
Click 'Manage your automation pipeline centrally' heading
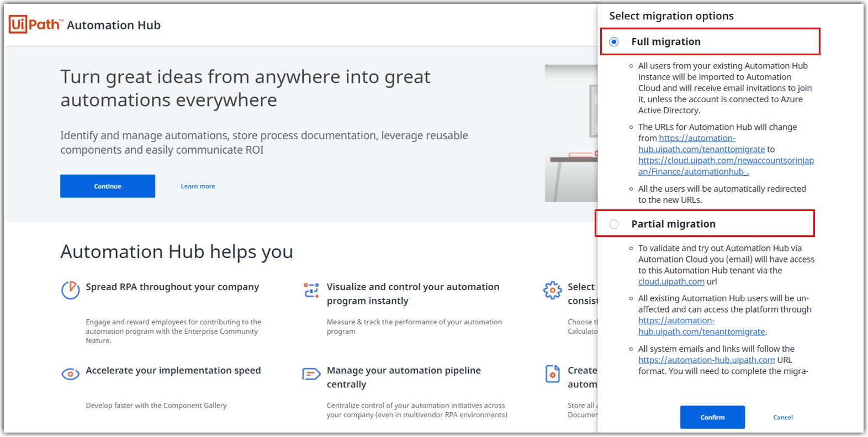pyautogui.click(x=404, y=377)
